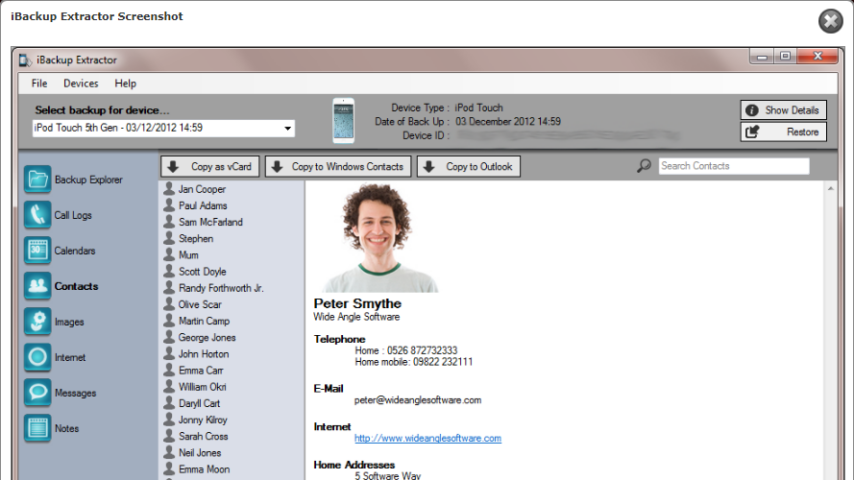Click the Home mobile number 09822 232111
This screenshot has width=854, height=480.
443,362
